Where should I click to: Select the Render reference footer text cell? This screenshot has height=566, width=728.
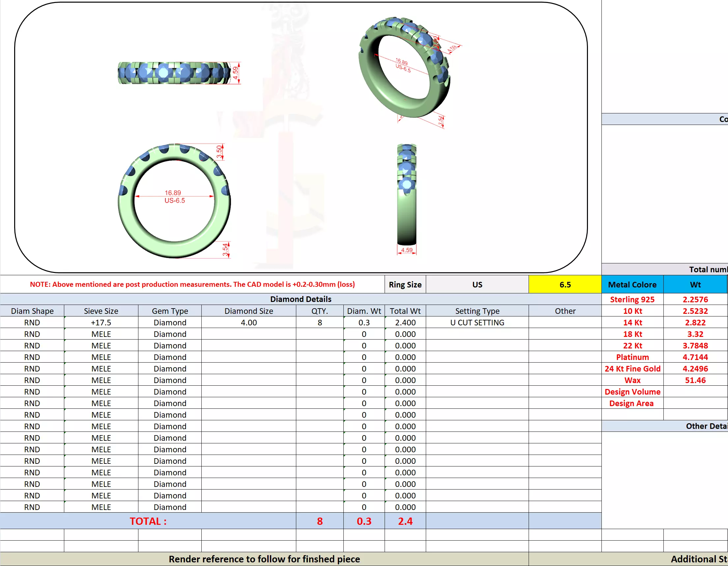[264, 559]
